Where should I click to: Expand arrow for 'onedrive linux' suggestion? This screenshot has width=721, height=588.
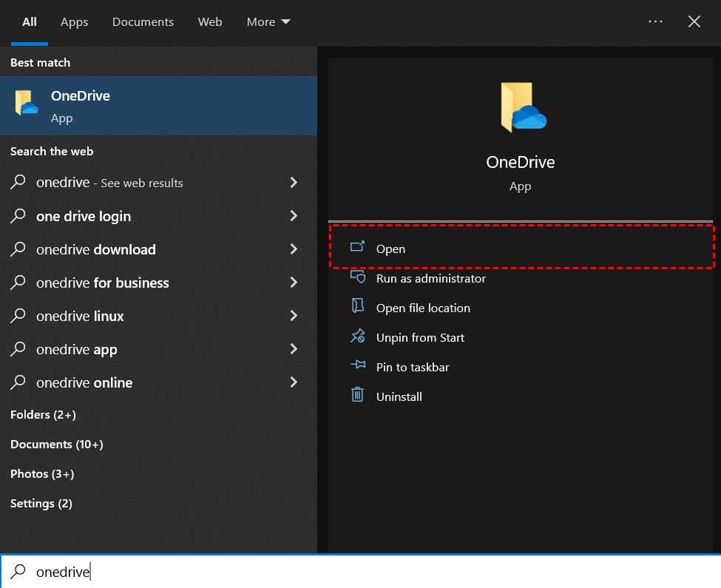coord(294,316)
